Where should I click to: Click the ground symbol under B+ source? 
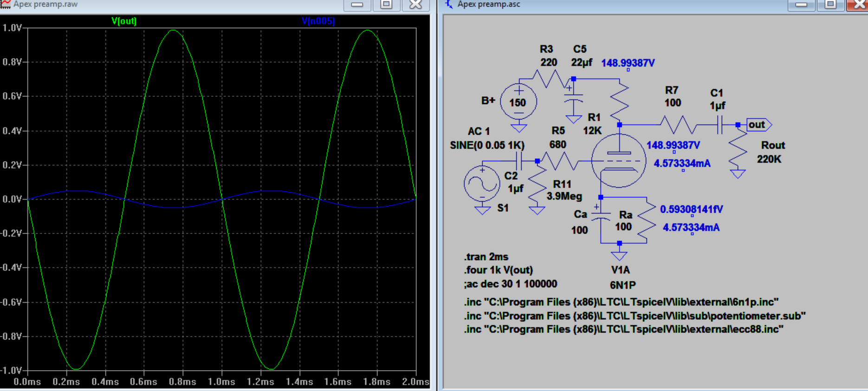click(x=518, y=128)
